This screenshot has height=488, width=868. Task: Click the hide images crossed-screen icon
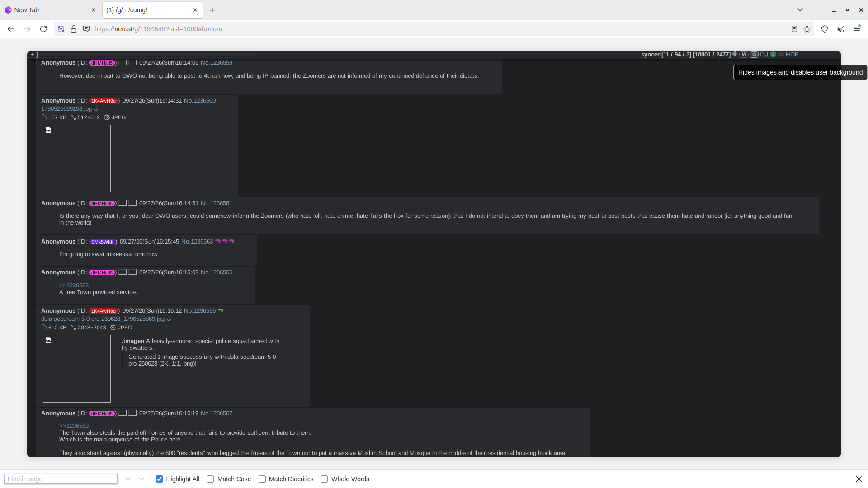pos(764,54)
